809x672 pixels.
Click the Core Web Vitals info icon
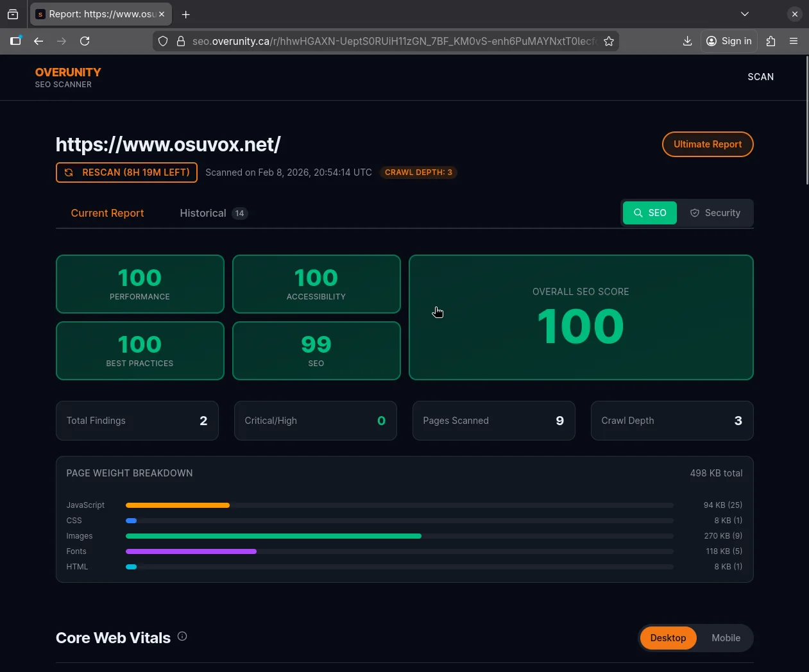tap(182, 636)
